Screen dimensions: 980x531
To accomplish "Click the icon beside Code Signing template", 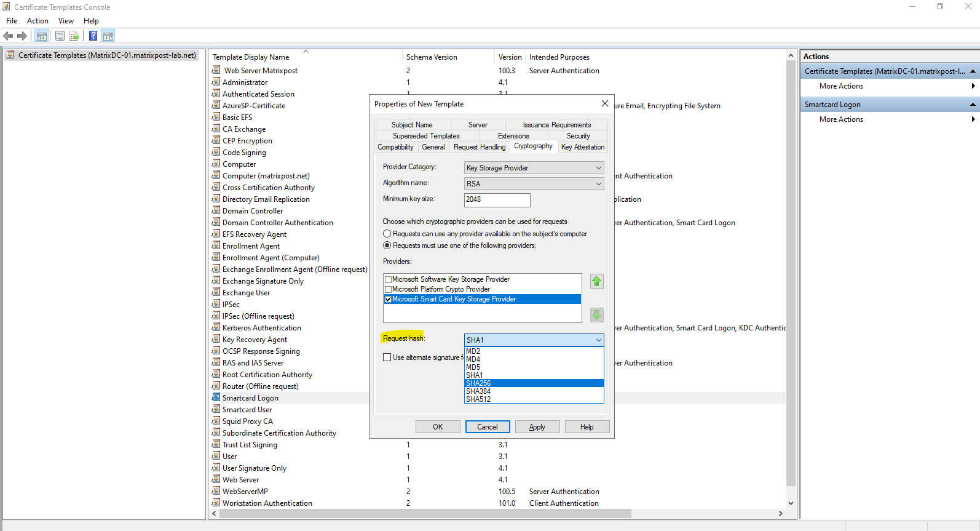I will (x=216, y=152).
